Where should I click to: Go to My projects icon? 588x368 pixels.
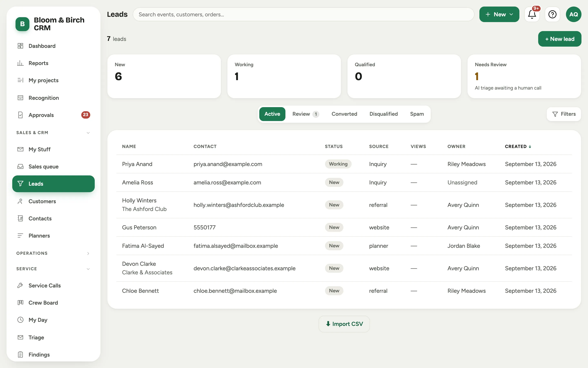coord(20,80)
